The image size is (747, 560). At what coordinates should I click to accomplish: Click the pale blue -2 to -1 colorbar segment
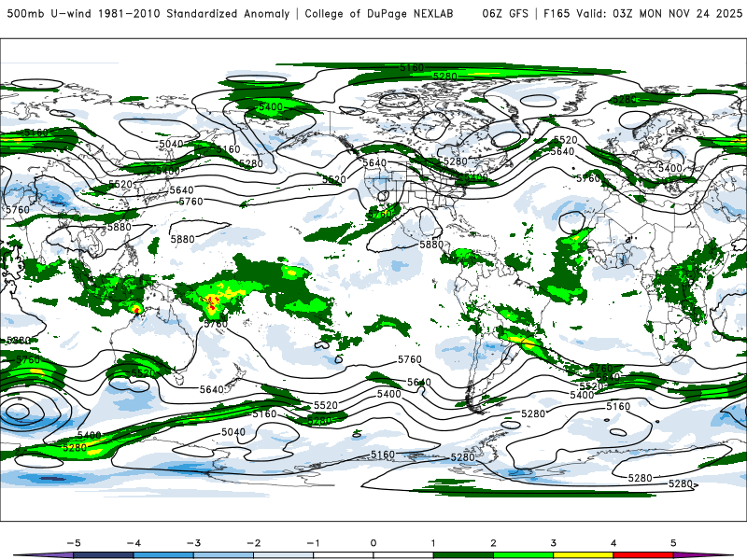284,555
